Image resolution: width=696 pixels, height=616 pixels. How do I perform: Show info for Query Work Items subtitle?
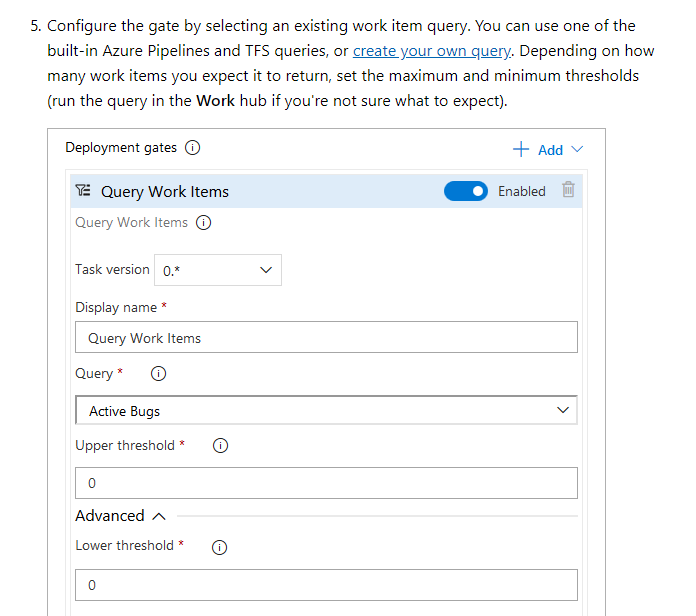point(204,222)
